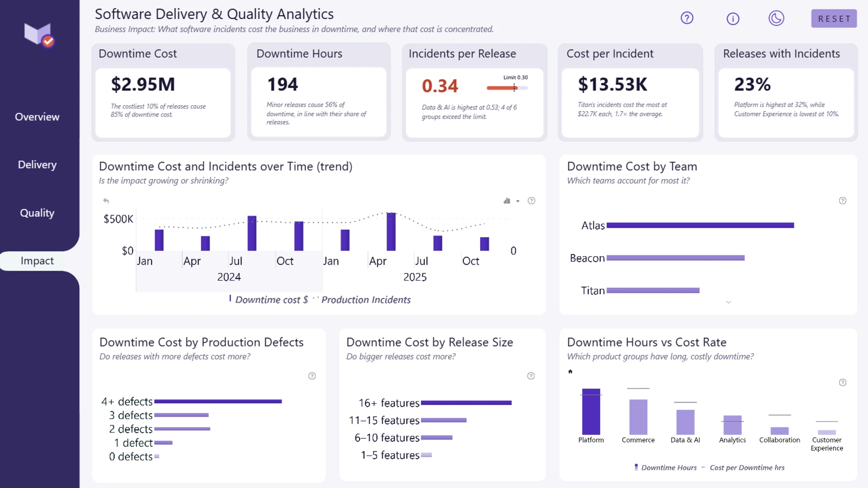Click the Incidents per Release limit gauge
Screen dimensions: 868x488
(x=507, y=88)
